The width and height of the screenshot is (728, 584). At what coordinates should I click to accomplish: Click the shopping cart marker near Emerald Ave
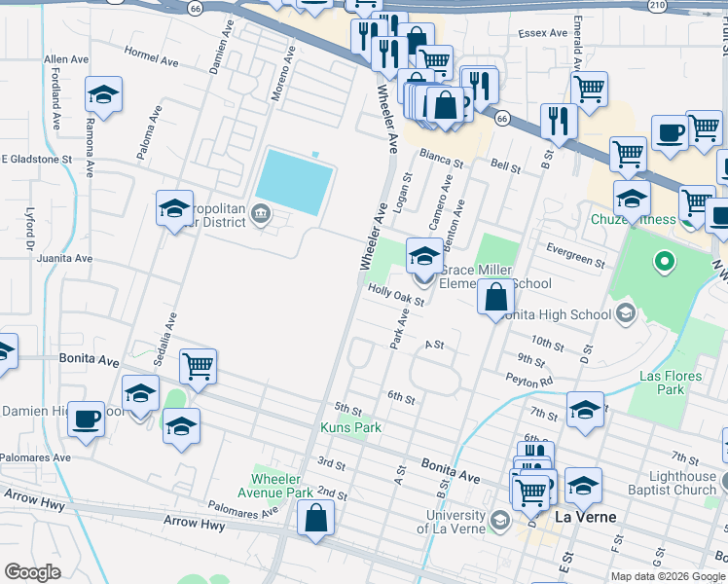click(x=590, y=91)
